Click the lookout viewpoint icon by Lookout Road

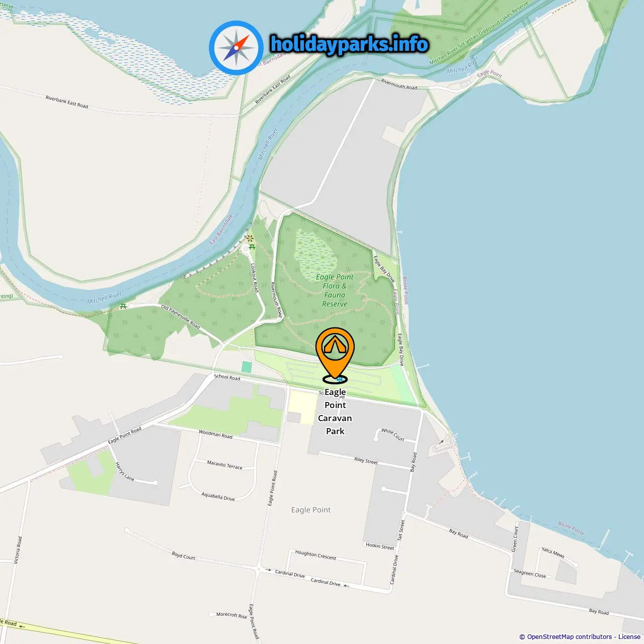click(250, 238)
